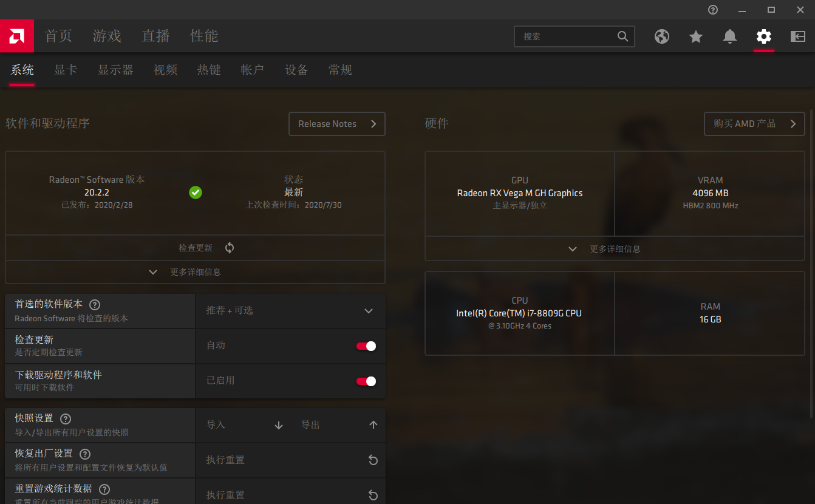
Task: Go to the 首页 tab
Action: (58, 36)
